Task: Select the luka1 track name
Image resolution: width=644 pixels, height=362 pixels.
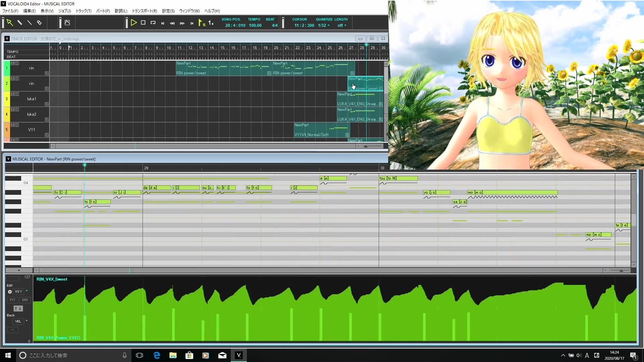Action: point(31,99)
